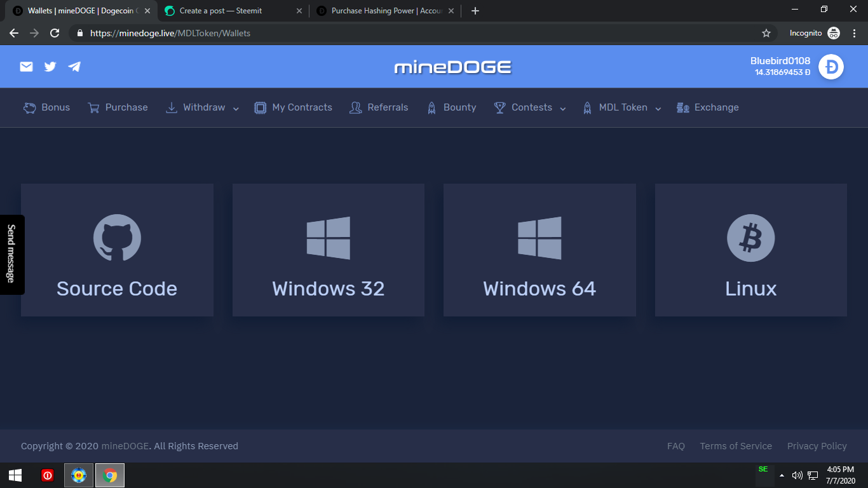The width and height of the screenshot is (868, 488).
Task: Click the SE language indicator in tray
Action: [763, 469]
